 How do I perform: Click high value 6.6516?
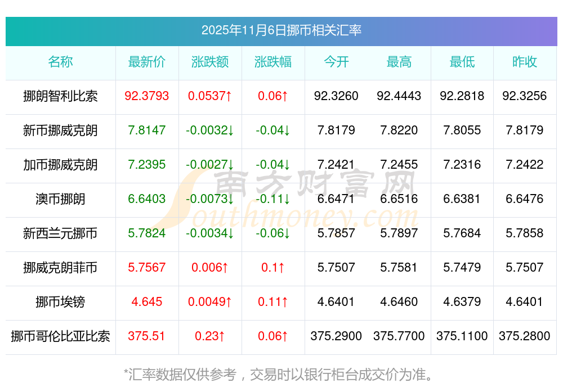(x=399, y=199)
